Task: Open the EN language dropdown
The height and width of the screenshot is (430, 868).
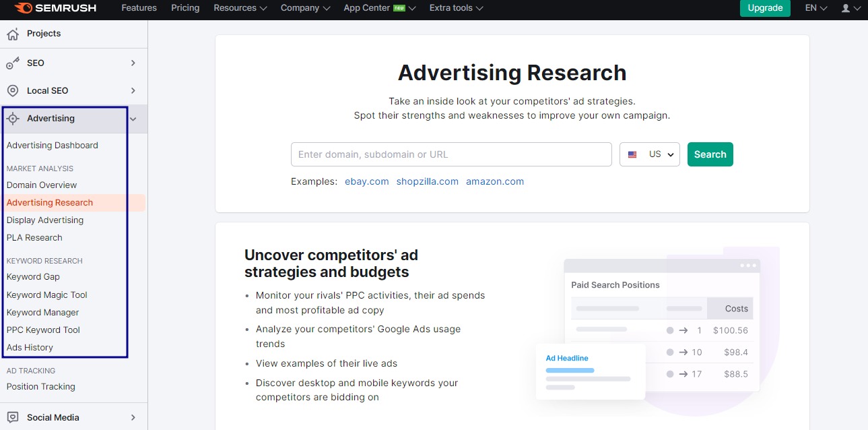Action: [816, 8]
